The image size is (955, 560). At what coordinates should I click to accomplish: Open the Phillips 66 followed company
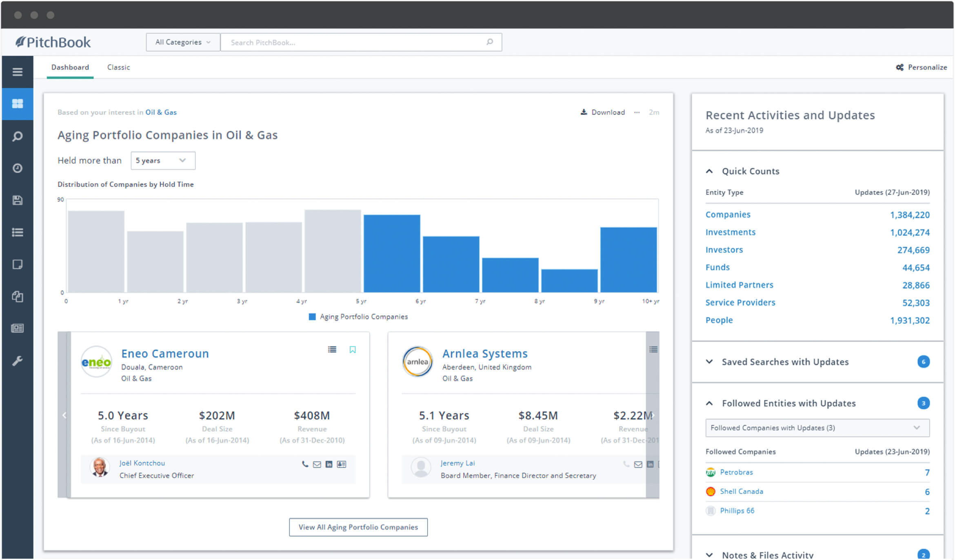[737, 511]
